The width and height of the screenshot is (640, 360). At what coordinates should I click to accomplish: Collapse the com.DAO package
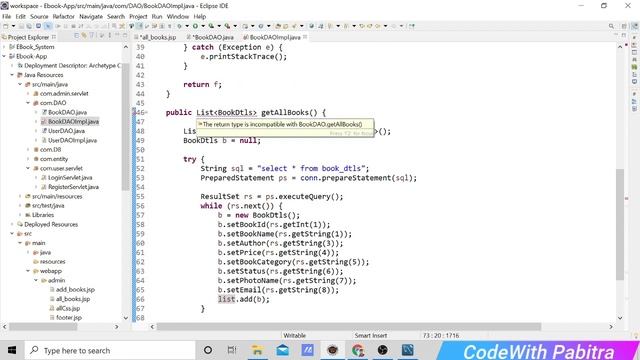click(28, 103)
